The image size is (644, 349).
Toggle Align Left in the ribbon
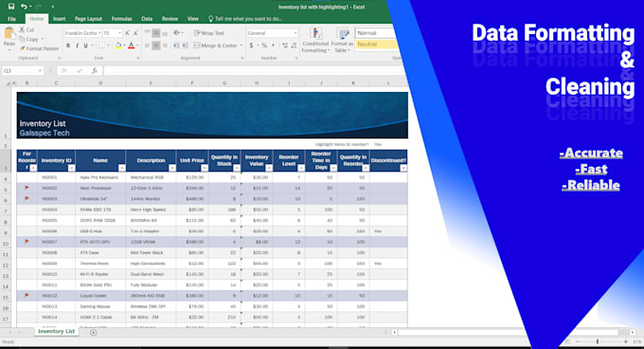coord(147,46)
